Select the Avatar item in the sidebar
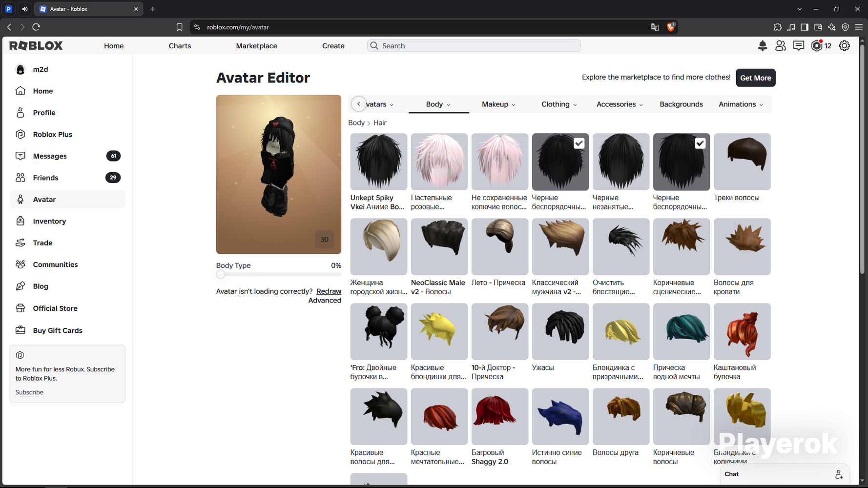The width and height of the screenshot is (868, 488). click(x=67, y=200)
